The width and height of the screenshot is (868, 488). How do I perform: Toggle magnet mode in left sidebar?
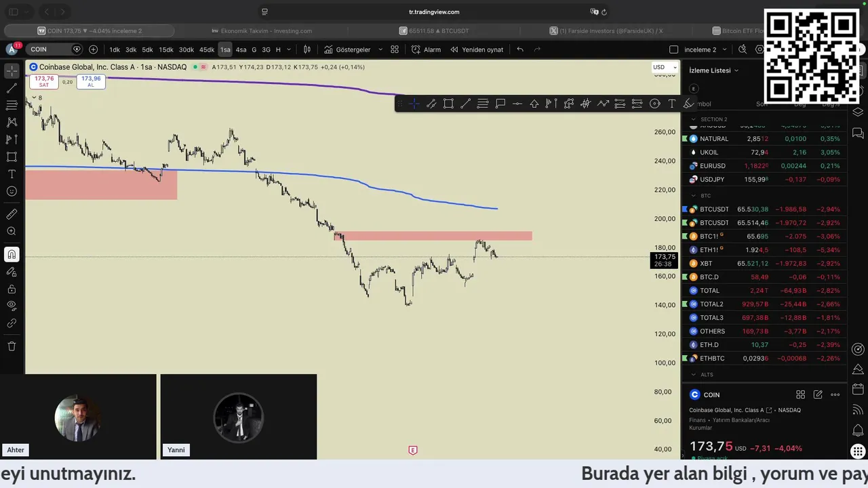point(12,254)
